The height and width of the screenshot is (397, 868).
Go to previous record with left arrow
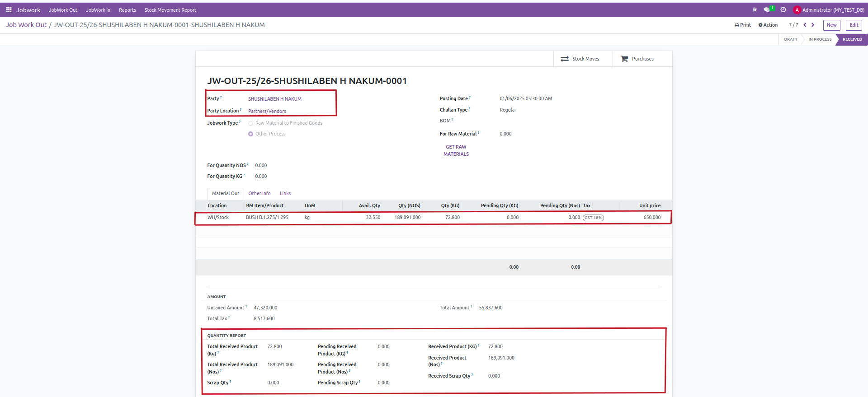(805, 25)
